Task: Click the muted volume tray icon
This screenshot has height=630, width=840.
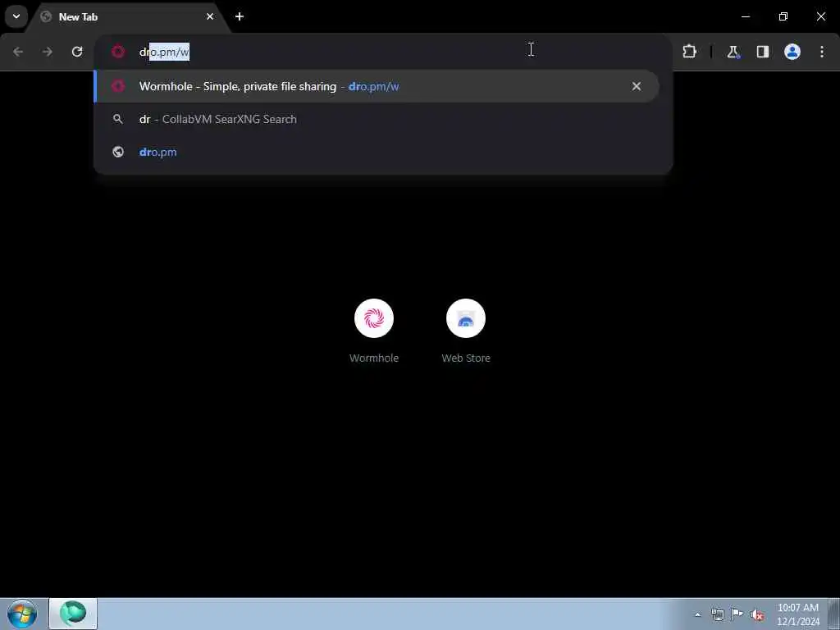Action: [x=757, y=615]
